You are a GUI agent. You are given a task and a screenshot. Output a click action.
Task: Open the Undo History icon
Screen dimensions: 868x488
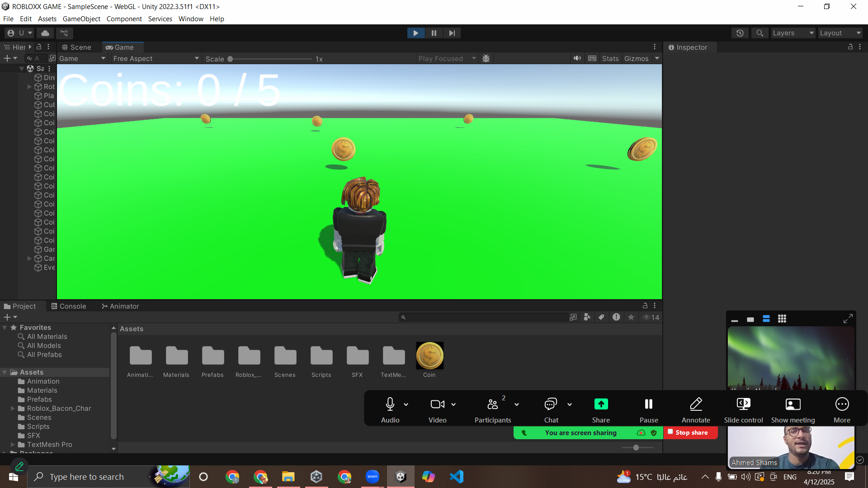coord(740,33)
